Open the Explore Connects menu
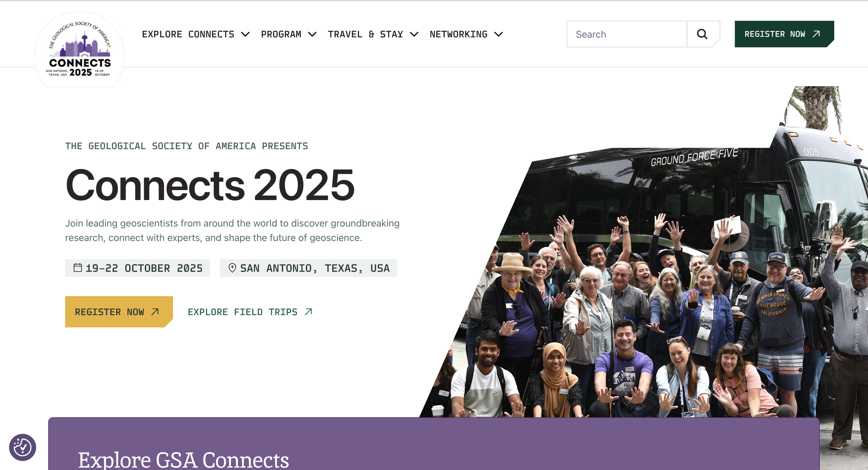 tap(196, 34)
